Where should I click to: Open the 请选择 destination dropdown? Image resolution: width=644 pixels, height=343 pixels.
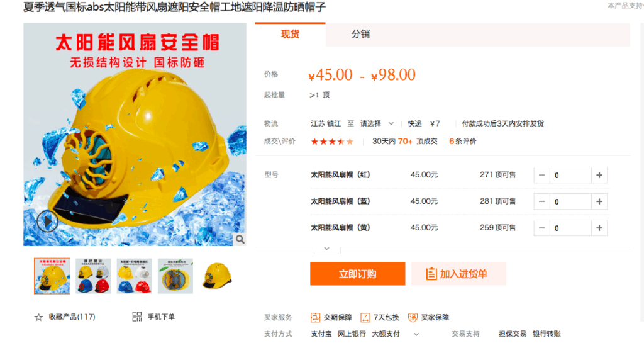[377, 123]
